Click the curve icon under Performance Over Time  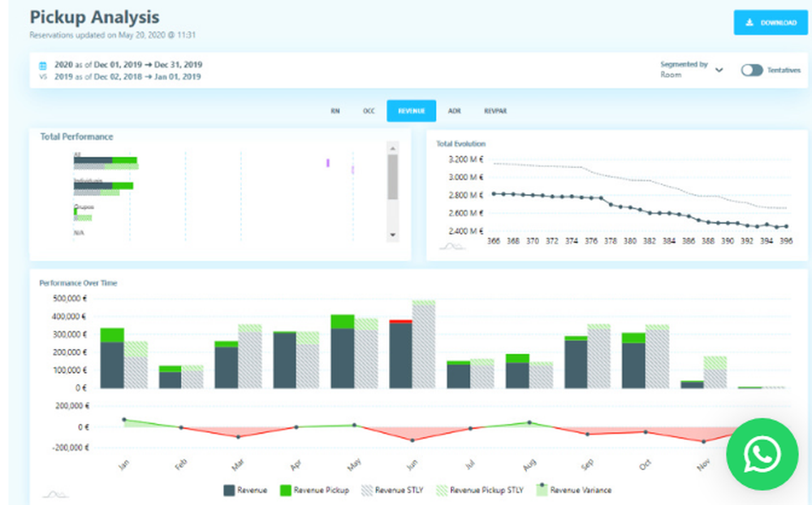click(55, 494)
